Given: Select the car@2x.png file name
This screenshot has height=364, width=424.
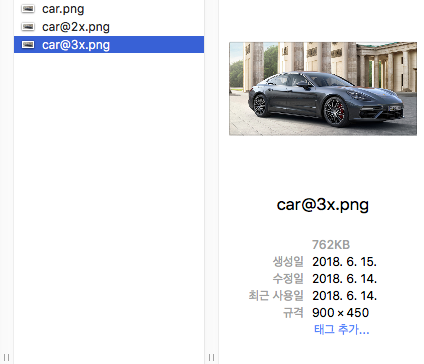Looking at the screenshot, I should point(76,27).
